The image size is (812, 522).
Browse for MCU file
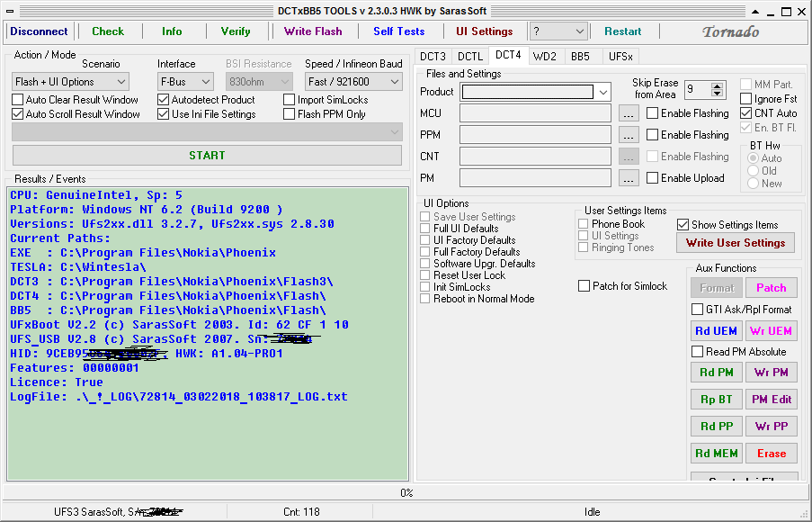[629, 113]
